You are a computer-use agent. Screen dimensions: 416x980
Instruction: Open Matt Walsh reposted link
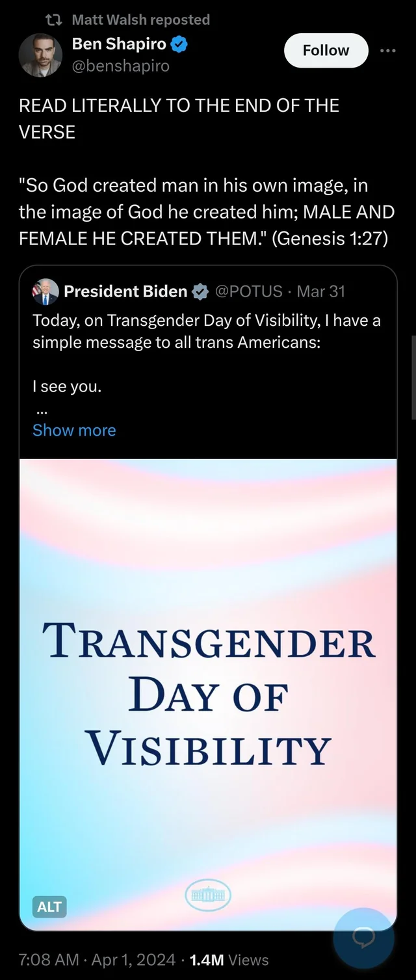click(x=140, y=20)
